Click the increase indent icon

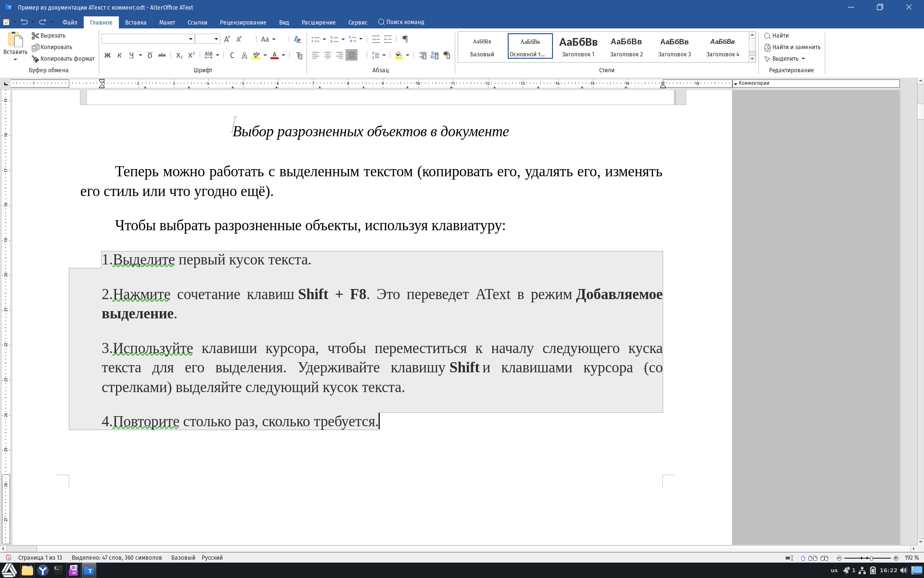[x=376, y=39]
